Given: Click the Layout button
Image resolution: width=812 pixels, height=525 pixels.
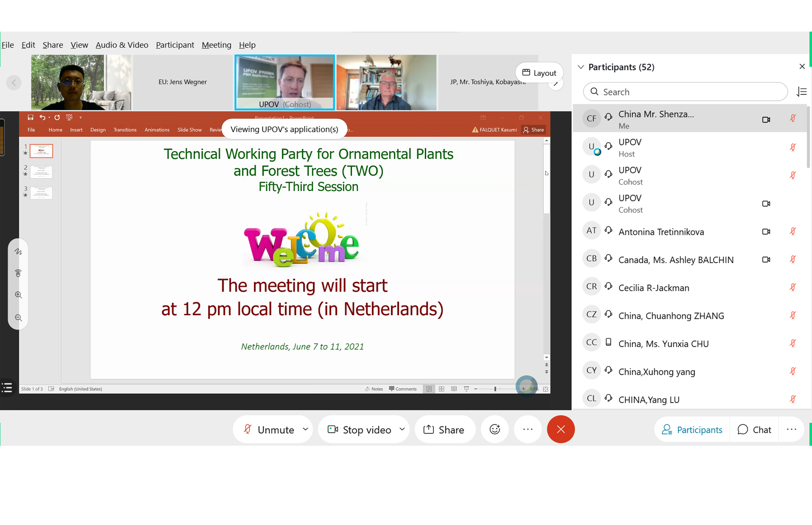Looking at the screenshot, I should [539, 73].
